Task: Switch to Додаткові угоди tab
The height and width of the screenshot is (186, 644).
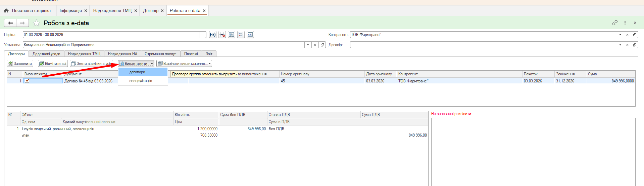Action: 46,54
